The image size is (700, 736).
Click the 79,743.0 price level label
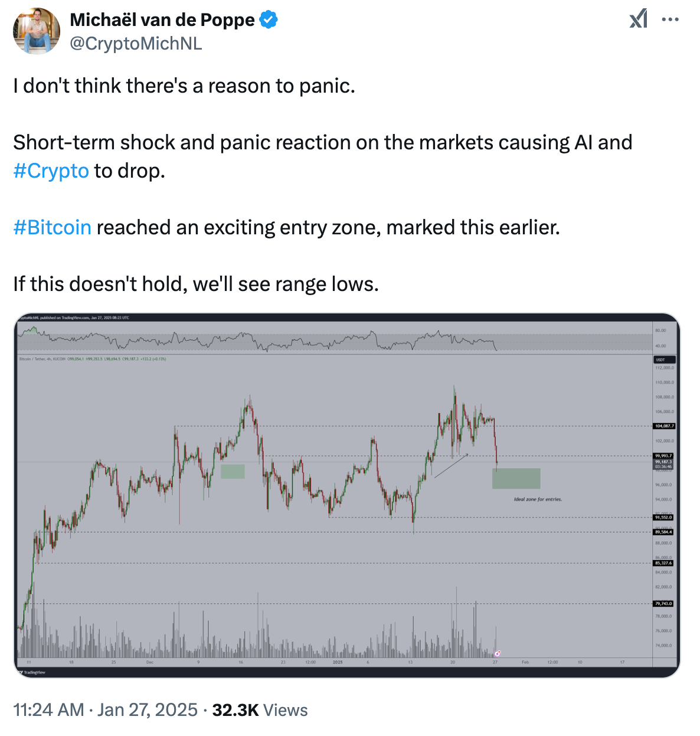pyautogui.click(x=663, y=603)
